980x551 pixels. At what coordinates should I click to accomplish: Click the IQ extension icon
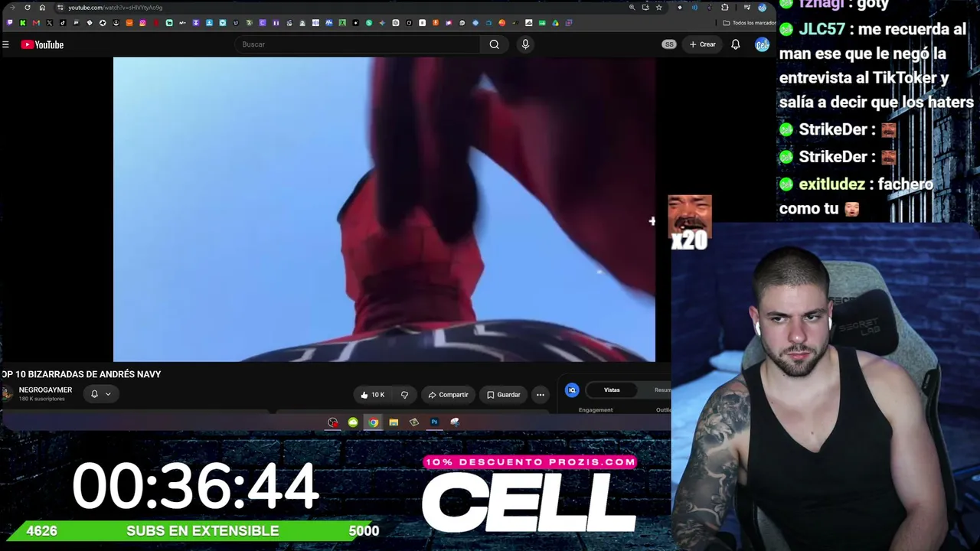pos(572,390)
